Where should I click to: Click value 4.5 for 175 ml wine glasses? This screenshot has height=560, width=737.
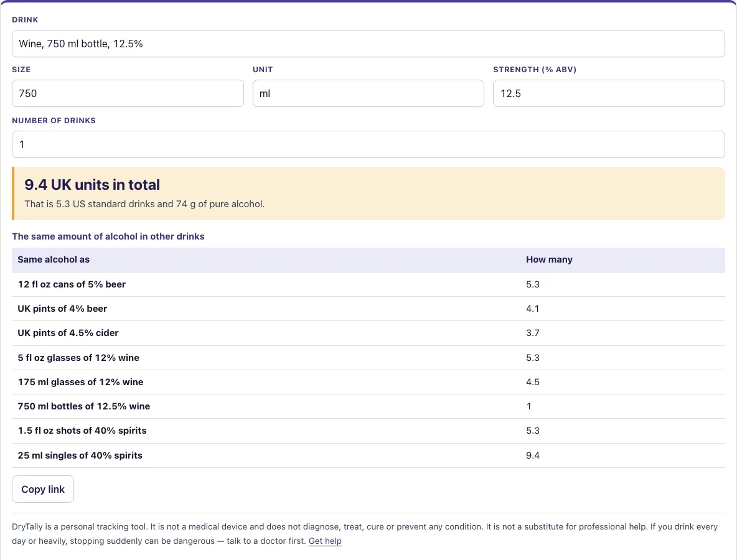coord(533,382)
